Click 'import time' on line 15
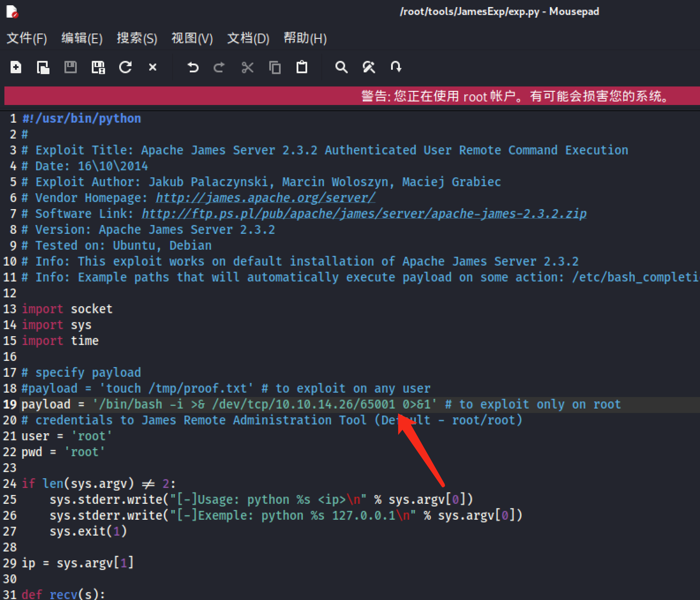 [60, 341]
